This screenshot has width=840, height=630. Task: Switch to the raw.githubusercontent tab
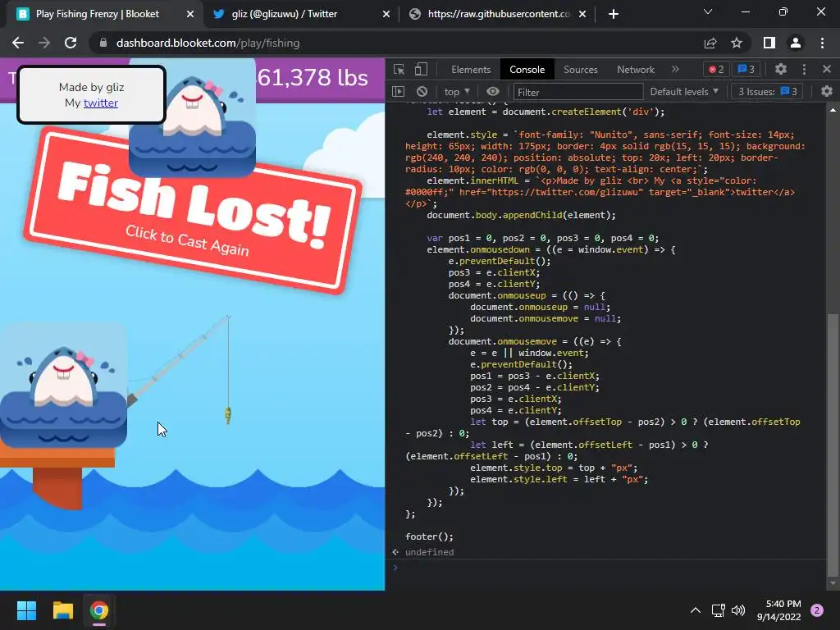click(x=499, y=14)
